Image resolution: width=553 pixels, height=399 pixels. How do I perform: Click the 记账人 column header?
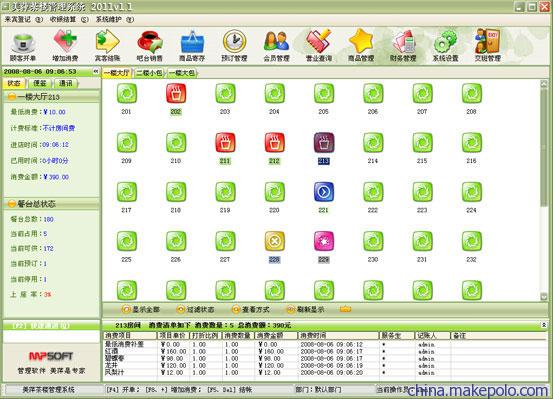point(432,335)
